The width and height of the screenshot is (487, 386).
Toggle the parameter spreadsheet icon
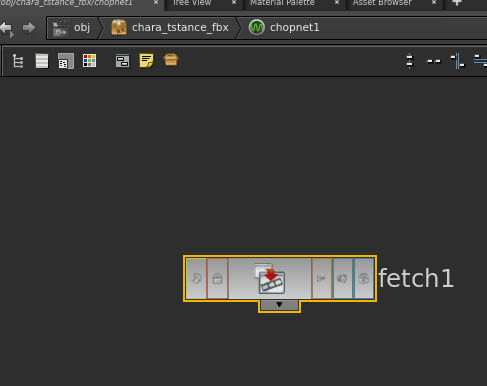pos(66,61)
